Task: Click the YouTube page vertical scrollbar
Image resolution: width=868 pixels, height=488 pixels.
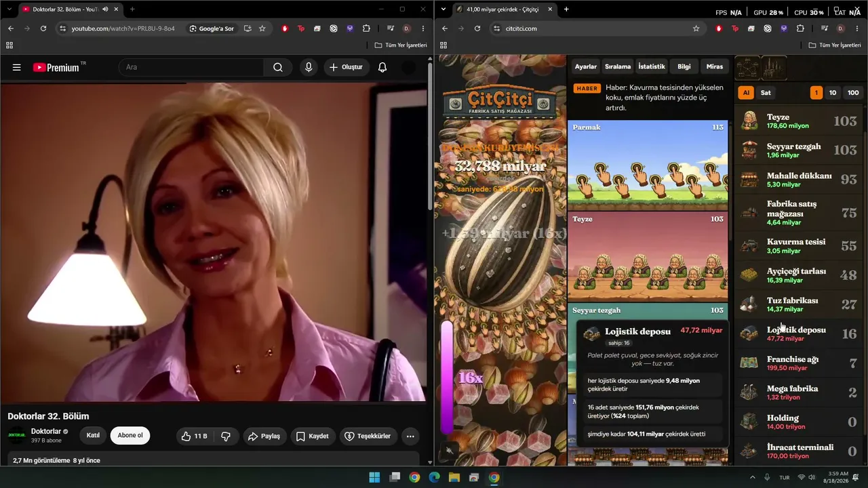Action: [x=430, y=136]
